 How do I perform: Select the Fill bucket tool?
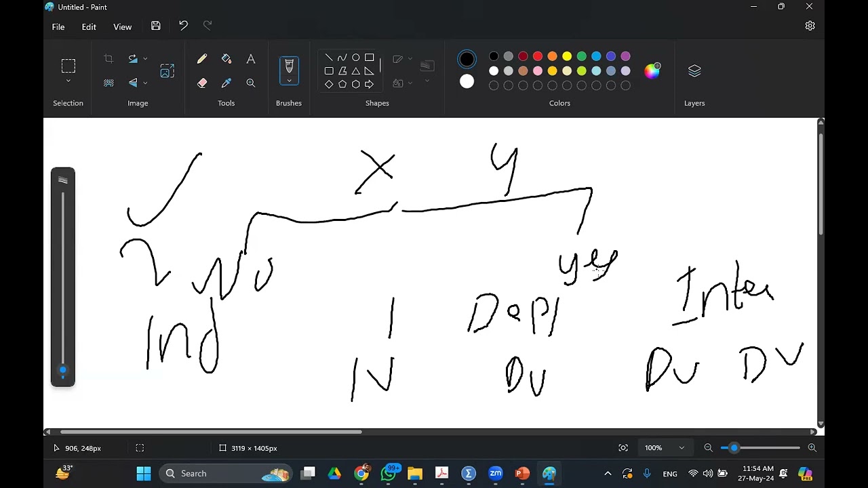coord(226,60)
